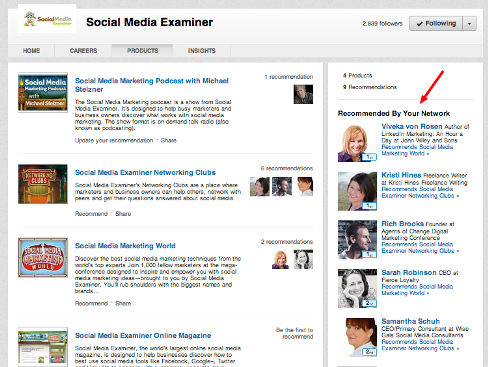
Task: Open the Social Media Marketing World title link
Action: pos(125,246)
